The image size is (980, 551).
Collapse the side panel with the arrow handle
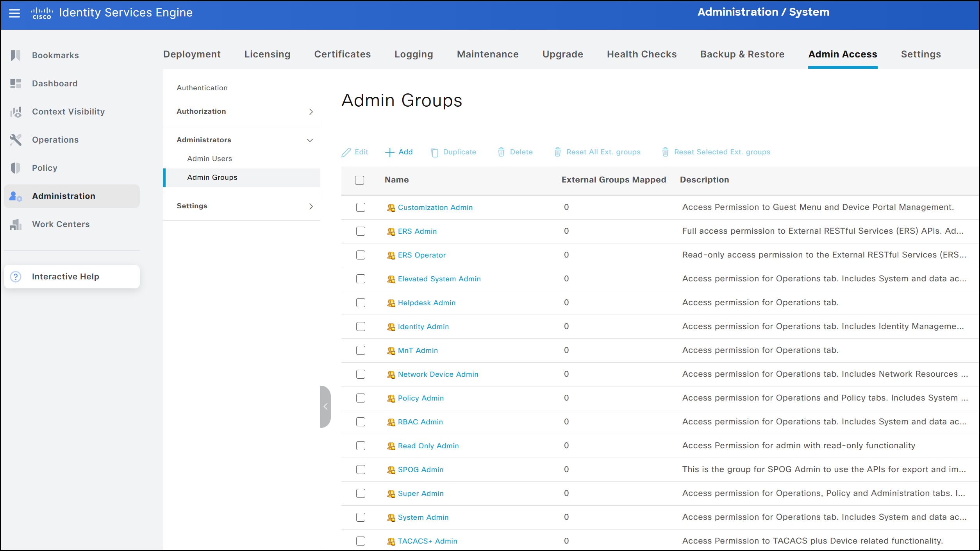click(x=325, y=407)
